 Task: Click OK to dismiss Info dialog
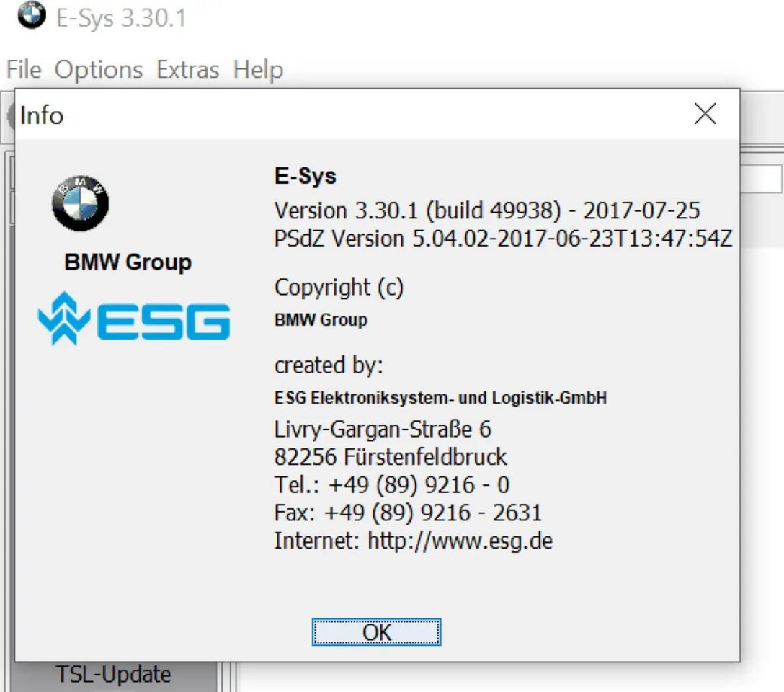(x=376, y=632)
